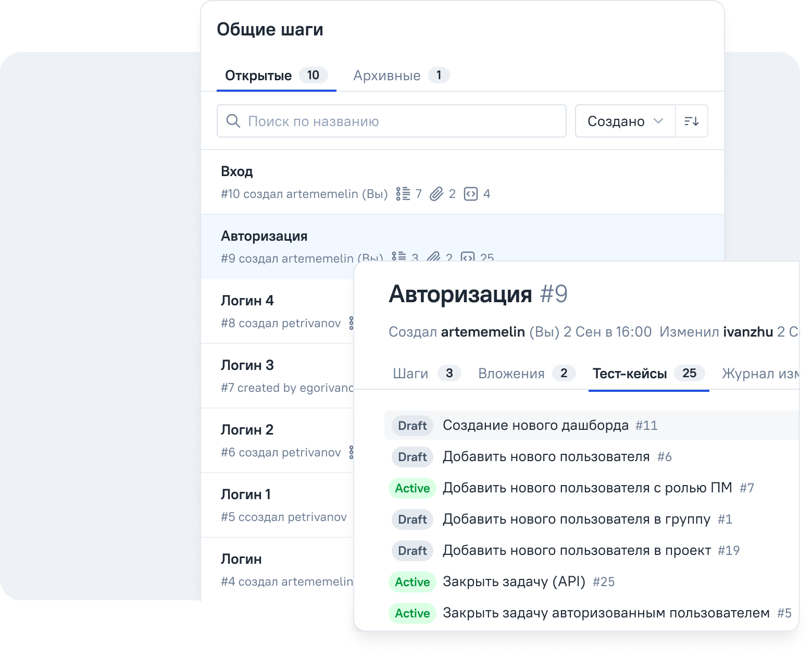812x656 pixels.
Task: Click Active badge of test case #7
Action: 413,488
